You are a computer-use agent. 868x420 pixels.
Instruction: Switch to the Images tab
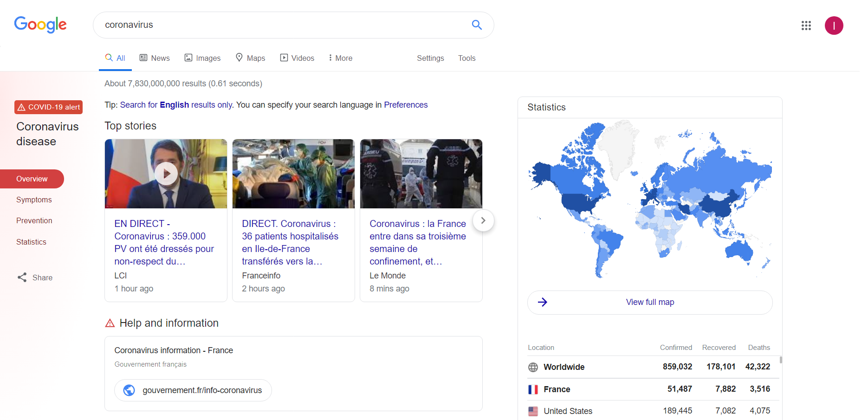tap(202, 58)
